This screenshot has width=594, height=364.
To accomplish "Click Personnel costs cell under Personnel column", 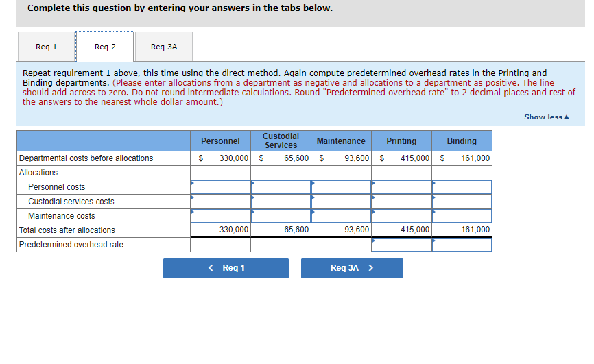I will [220, 187].
